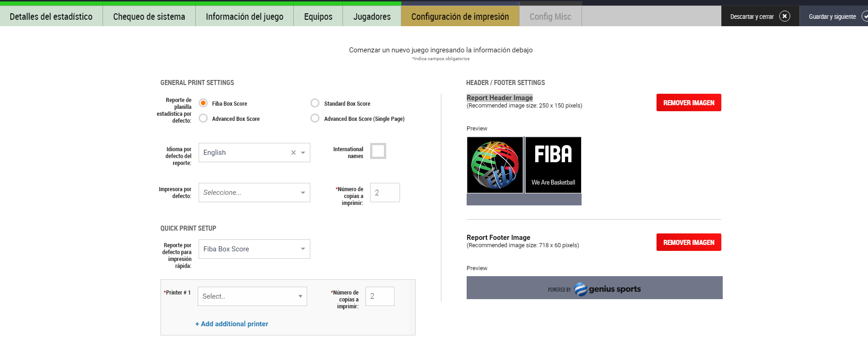Click the Recommended image size 250 x 150 text
The image size is (868, 346).
coord(525,106)
